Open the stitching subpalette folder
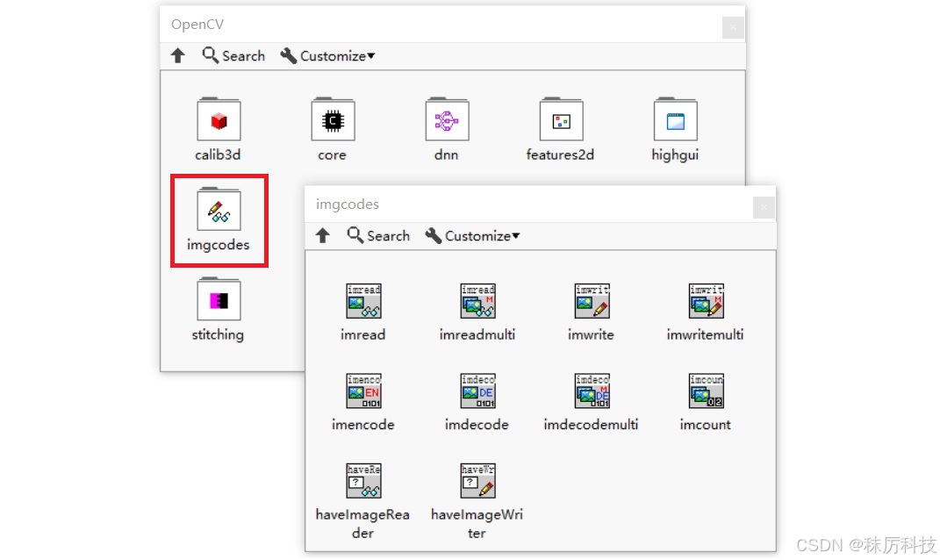The height and width of the screenshot is (560, 940). coord(219,299)
